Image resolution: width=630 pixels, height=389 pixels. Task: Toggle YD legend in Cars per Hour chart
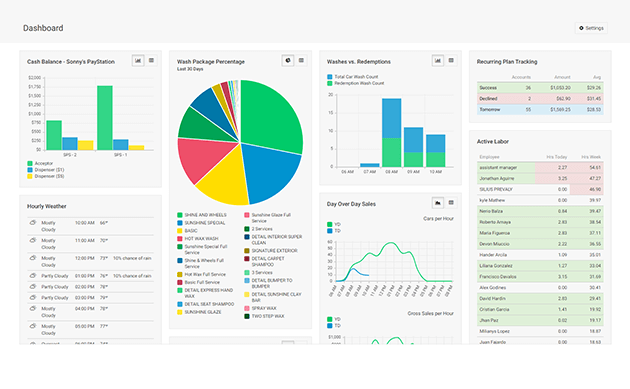pyautogui.click(x=334, y=224)
